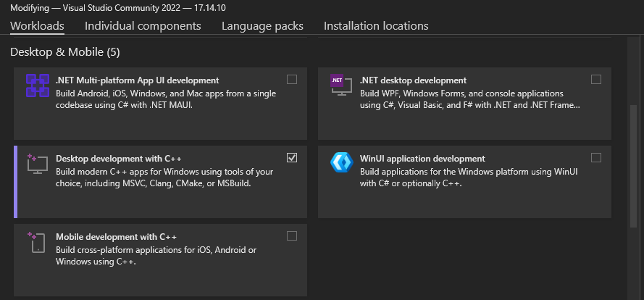
Task: Check the .NET desktop development checkbox
Action: point(596,79)
